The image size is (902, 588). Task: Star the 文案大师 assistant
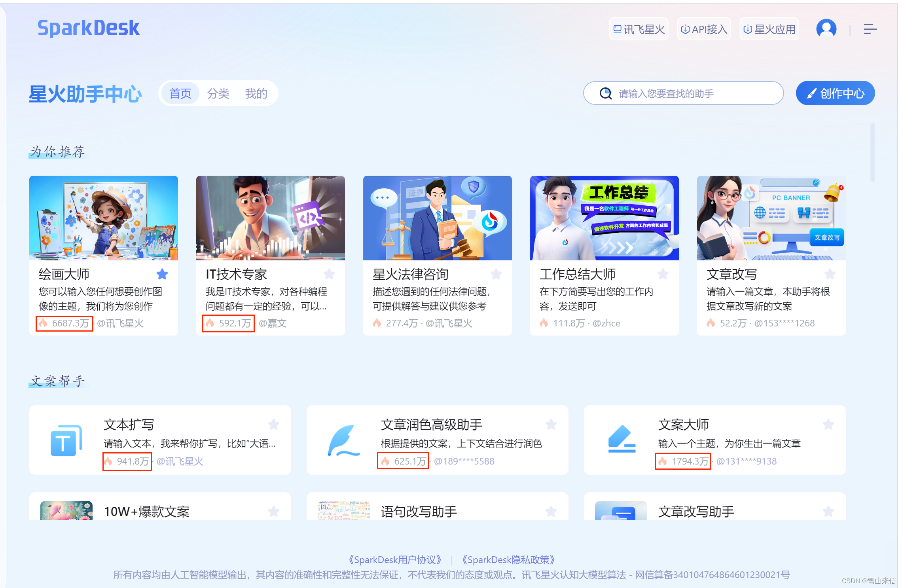point(828,425)
